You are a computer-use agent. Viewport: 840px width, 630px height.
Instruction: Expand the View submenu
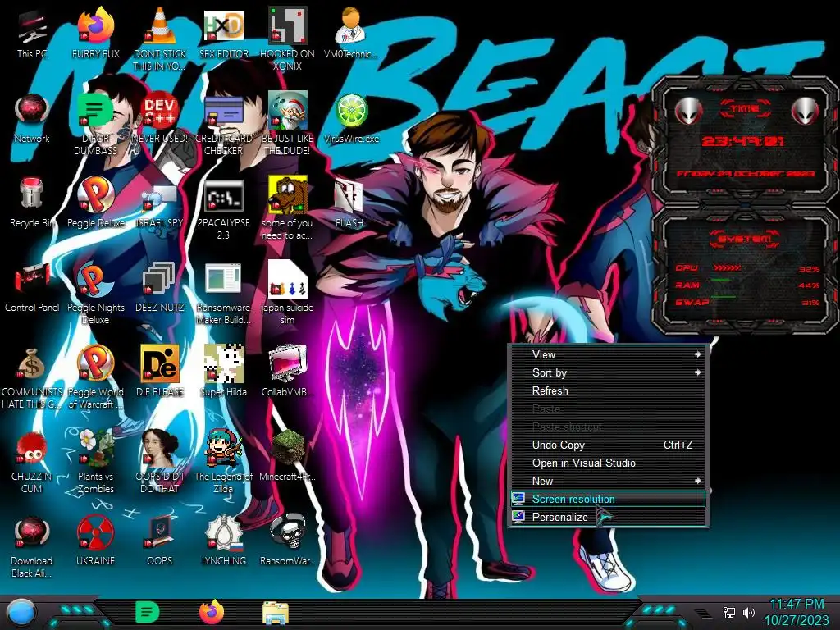(608, 354)
